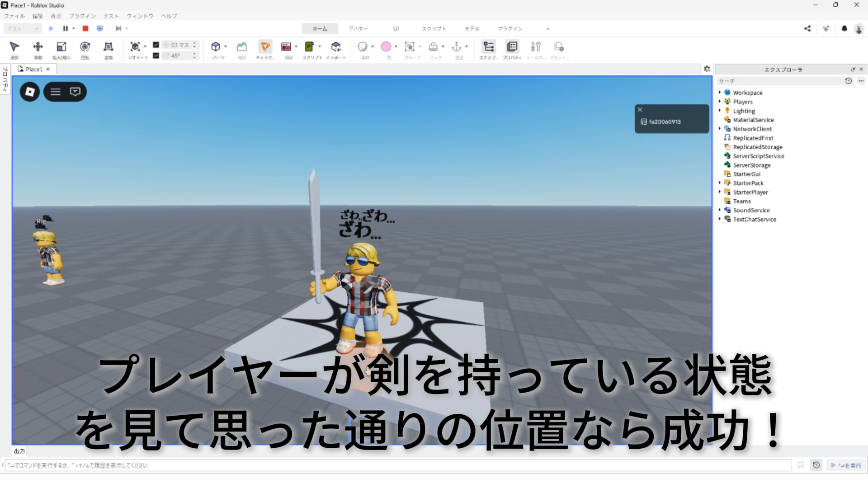Open the Character tool
Image resolution: width=868 pixels, height=488 pixels.
point(265,47)
